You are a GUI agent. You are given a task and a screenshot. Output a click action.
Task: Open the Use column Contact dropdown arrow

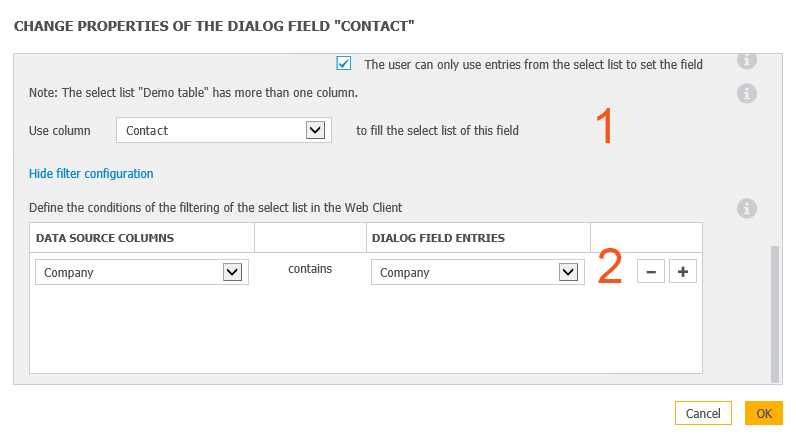(315, 130)
